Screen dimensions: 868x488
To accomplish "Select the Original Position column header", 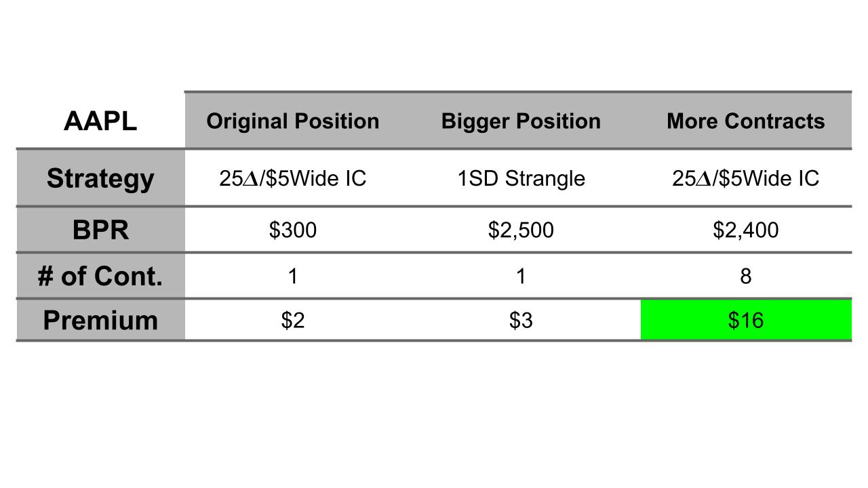I will coord(293,121).
